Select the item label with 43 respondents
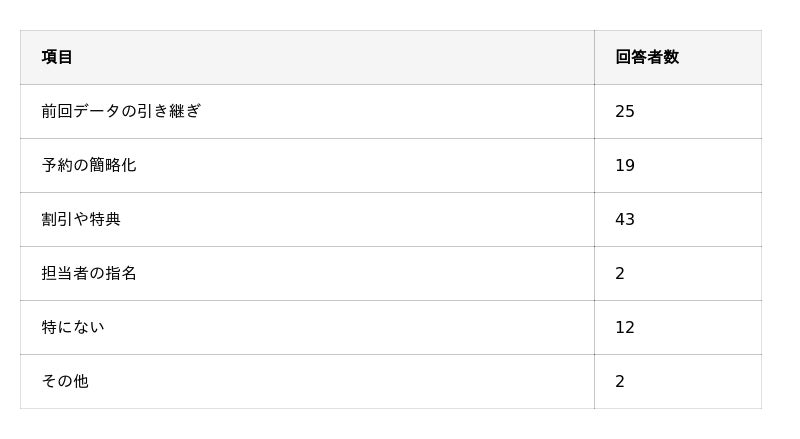This screenshot has width=800, height=439. 81,219
